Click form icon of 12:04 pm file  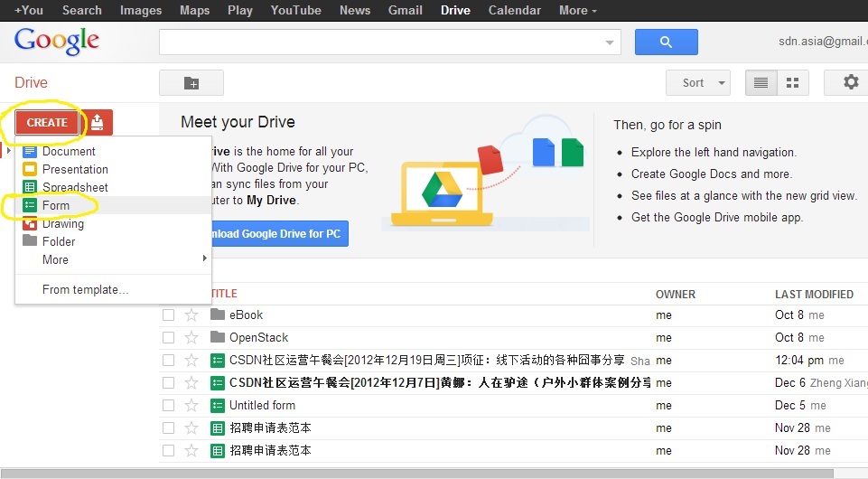pyautogui.click(x=218, y=361)
